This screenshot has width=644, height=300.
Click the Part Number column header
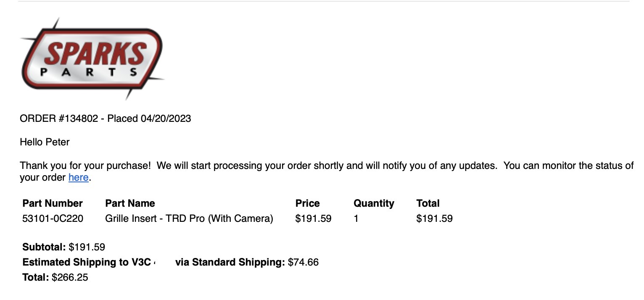[x=53, y=203]
